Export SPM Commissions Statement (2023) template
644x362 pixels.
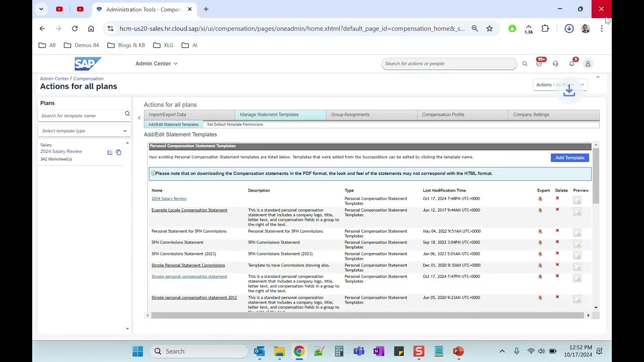(x=540, y=254)
